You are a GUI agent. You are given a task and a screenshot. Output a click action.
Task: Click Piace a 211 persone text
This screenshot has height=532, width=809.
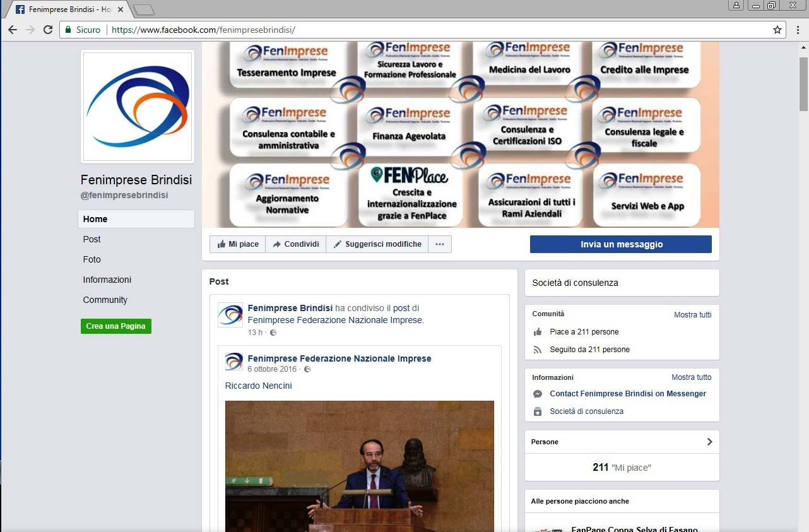coord(584,332)
